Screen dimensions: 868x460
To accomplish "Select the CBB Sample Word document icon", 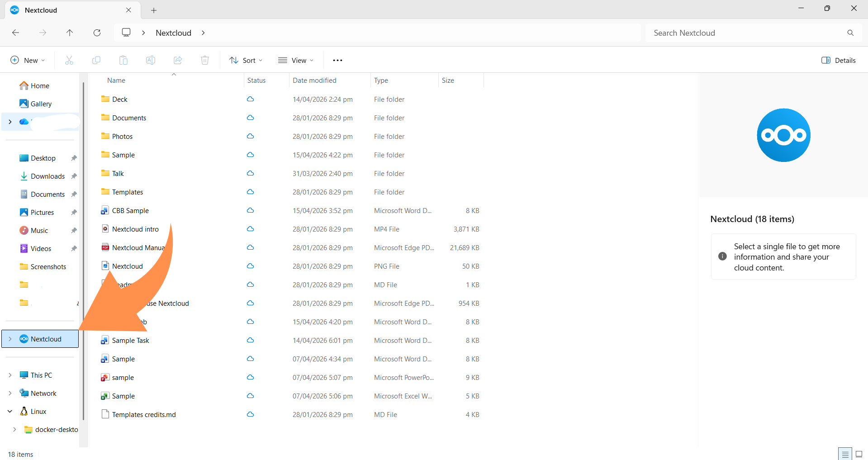I will (105, 210).
